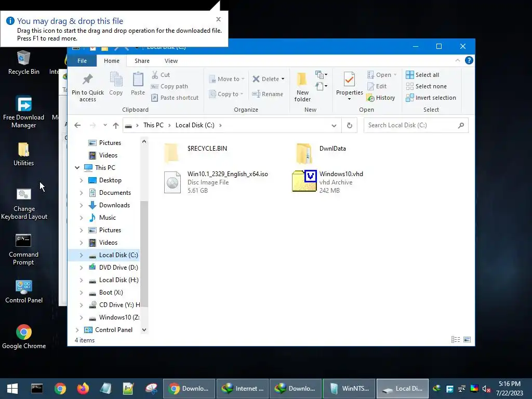Select the Windows10.vhd file
Image resolution: width=532 pixels, height=399 pixels.
click(x=328, y=182)
